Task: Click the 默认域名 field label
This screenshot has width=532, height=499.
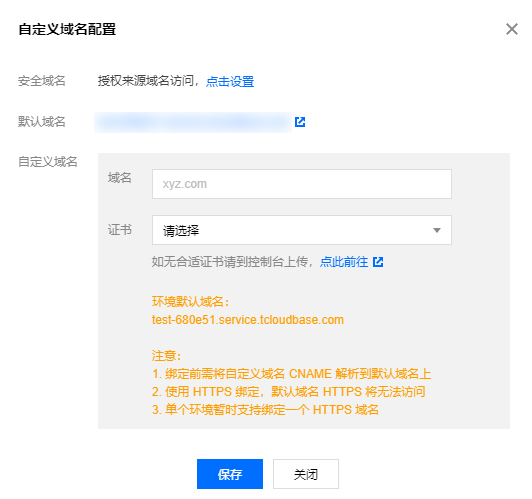Action: coord(41,121)
